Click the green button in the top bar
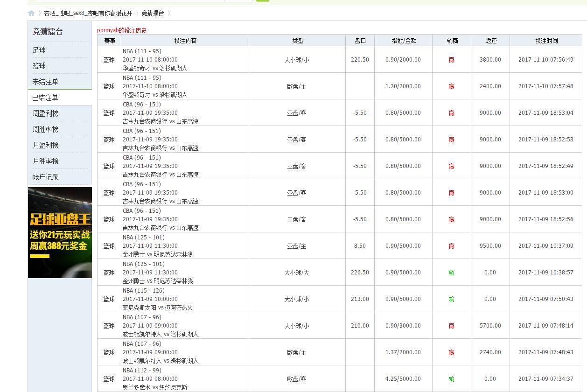 (x=263, y=0)
